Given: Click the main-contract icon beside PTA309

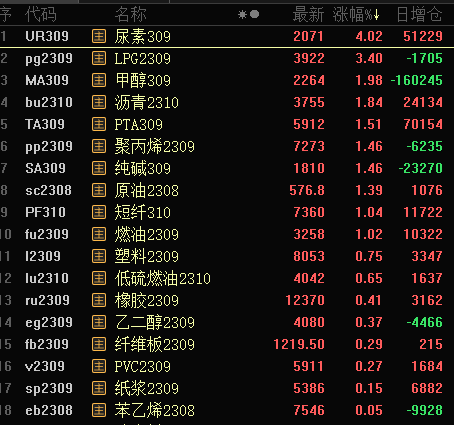Looking at the screenshot, I should [99, 124].
